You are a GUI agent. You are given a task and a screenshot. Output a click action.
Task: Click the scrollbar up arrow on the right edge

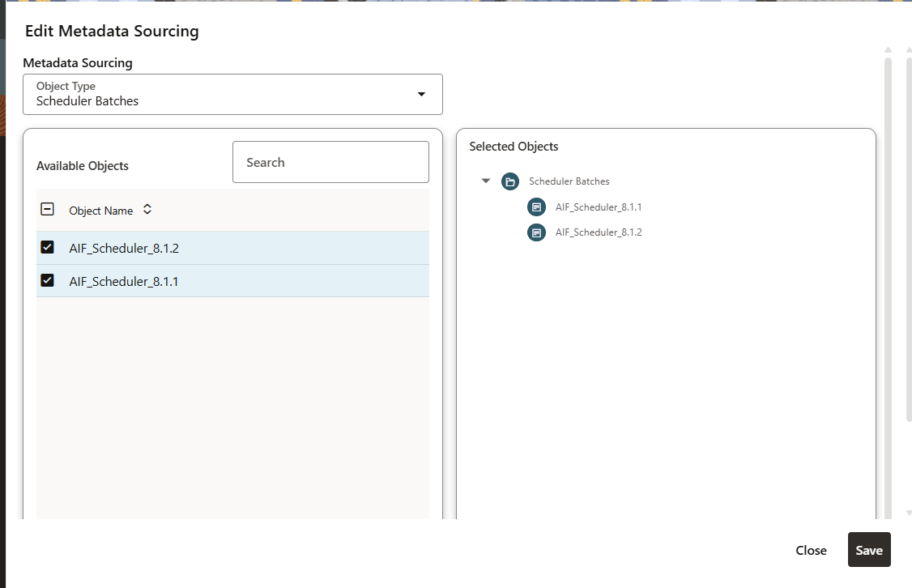pos(887,49)
